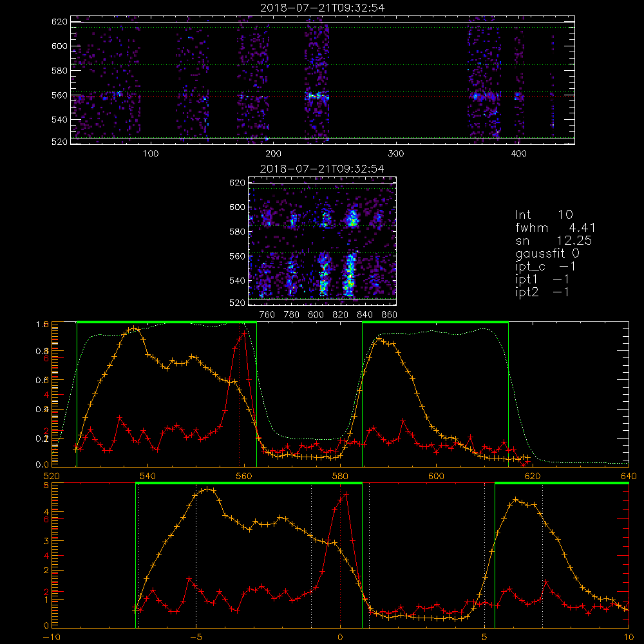The height and width of the screenshot is (644, 644).
Task: Click x-axis label '-10' on the bottom plot
Action: [x=52, y=637]
